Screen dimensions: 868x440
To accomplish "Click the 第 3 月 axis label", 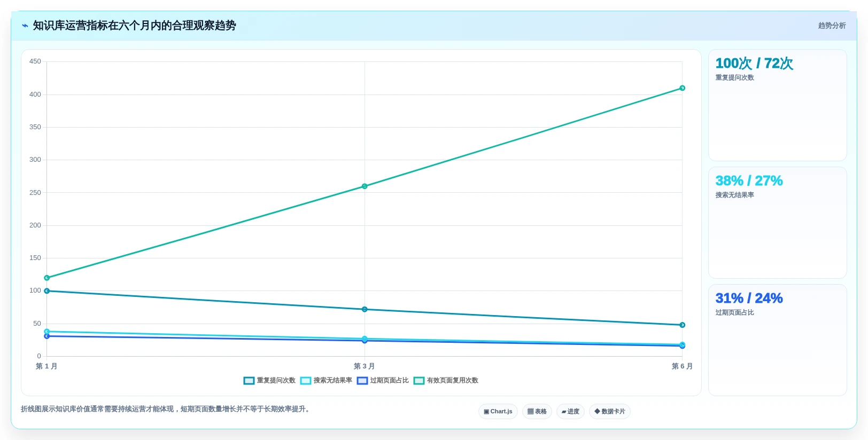I will point(364,366).
